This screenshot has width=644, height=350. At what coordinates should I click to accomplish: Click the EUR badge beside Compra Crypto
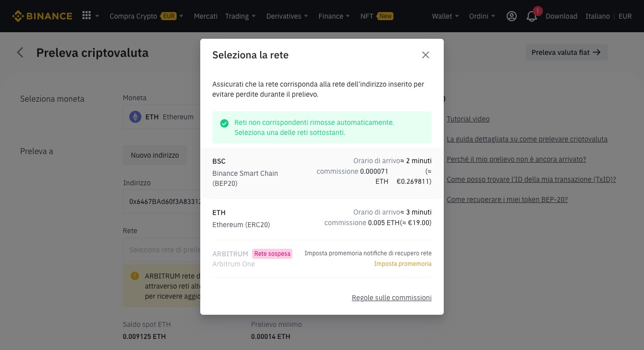point(169,16)
